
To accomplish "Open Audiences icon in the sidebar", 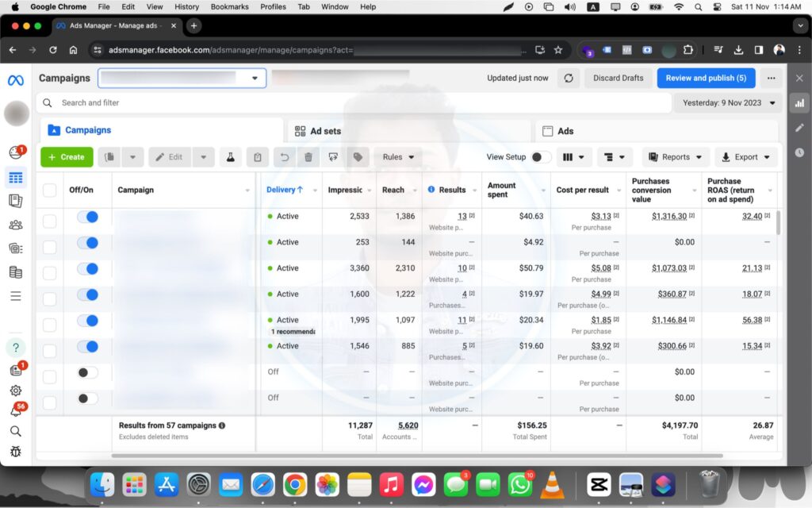I will (x=16, y=225).
